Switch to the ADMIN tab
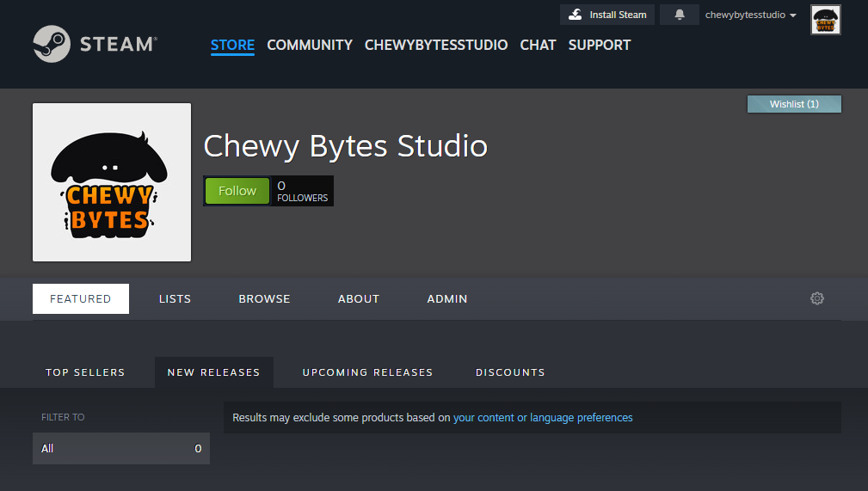 pos(447,299)
